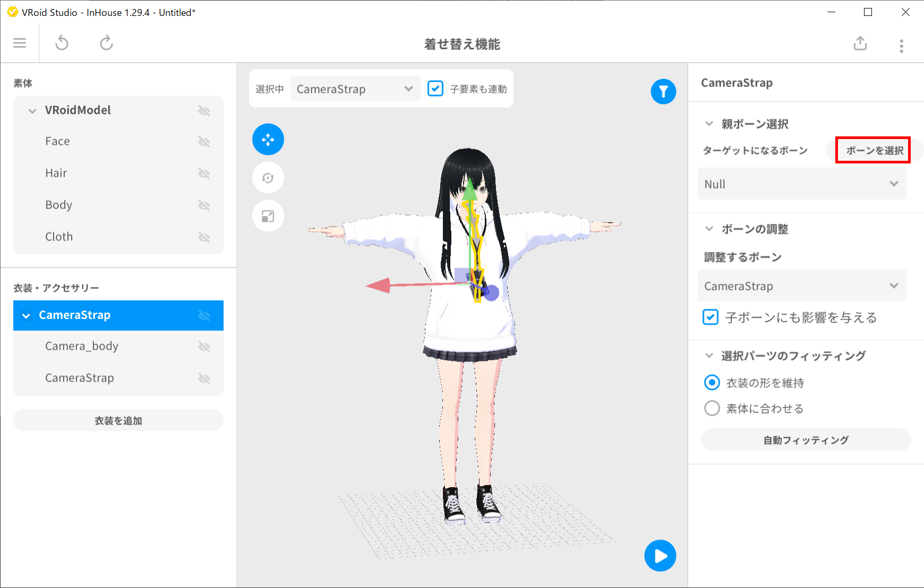This screenshot has height=588, width=924.
Task: Play the animation preview
Action: click(x=660, y=556)
